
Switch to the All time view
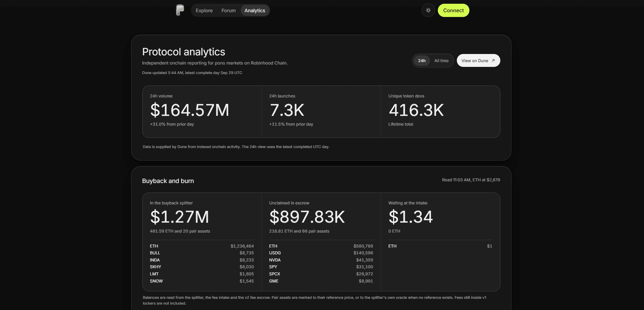pos(441,60)
